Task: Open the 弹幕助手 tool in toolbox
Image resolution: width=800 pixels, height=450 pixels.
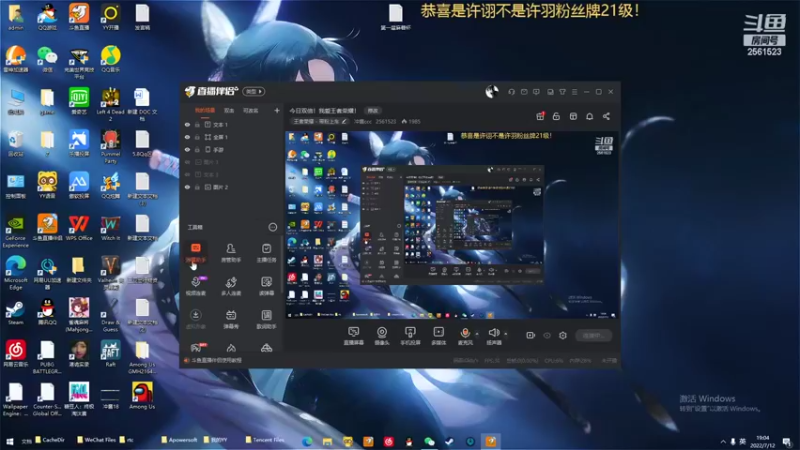Action: tap(195, 252)
